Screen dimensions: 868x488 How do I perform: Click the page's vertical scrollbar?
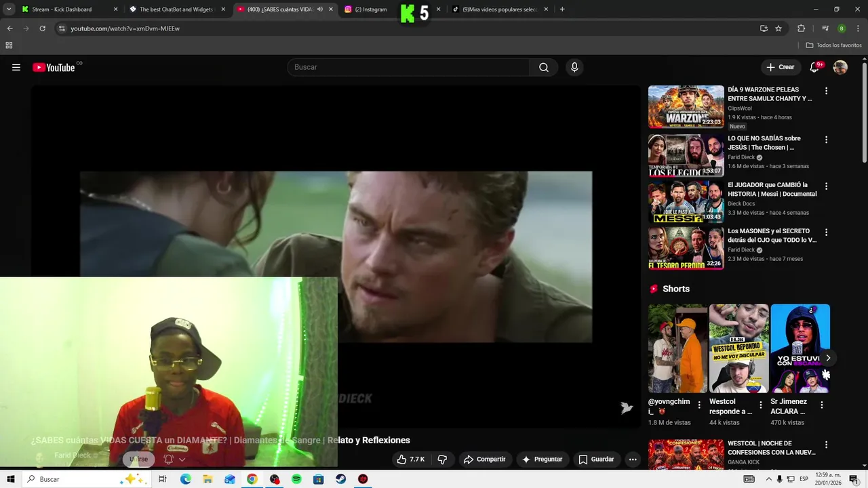click(864, 112)
